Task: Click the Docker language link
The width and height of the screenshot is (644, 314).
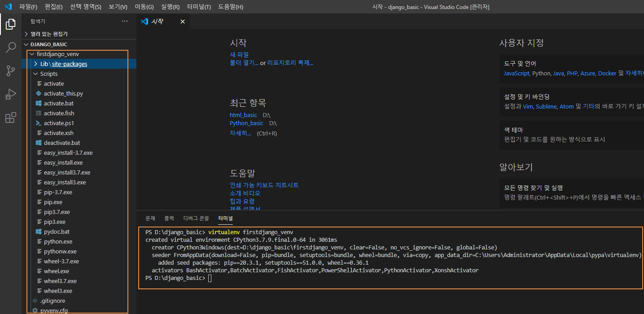Action: [607, 73]
